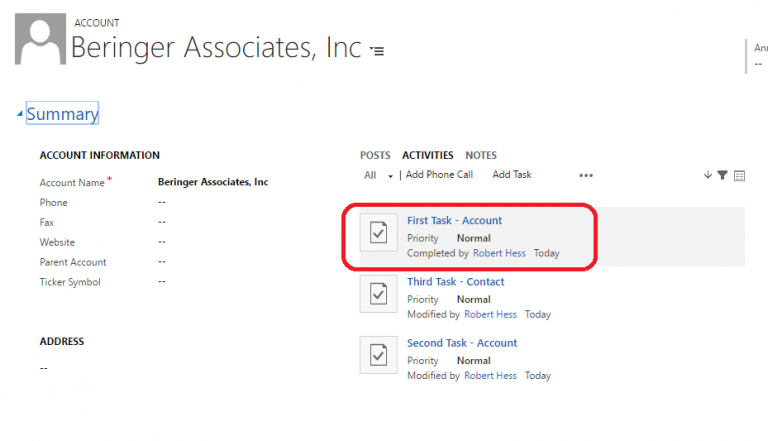The image size is (768, 441).
Task: Collapse the Summary section
Action: tap(21, 114)
